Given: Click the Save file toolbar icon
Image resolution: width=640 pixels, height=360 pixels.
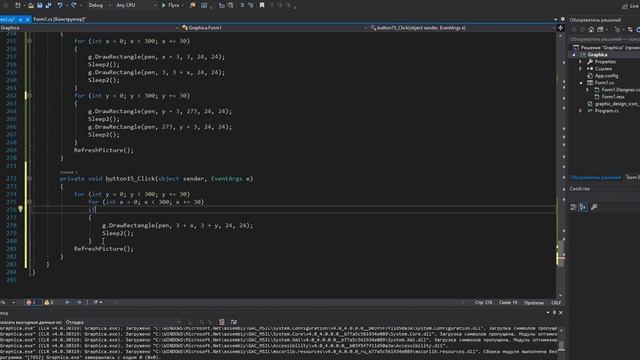Looking at the screenshot, I should 40,5.
